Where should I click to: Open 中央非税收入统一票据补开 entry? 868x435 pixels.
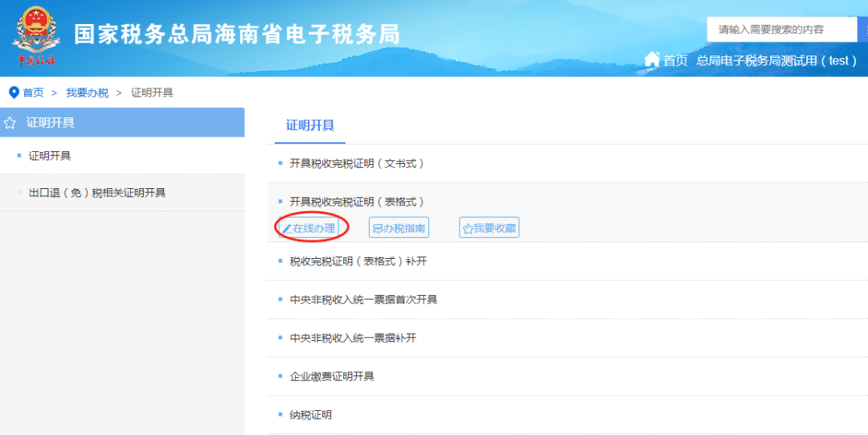coord(353,338)
